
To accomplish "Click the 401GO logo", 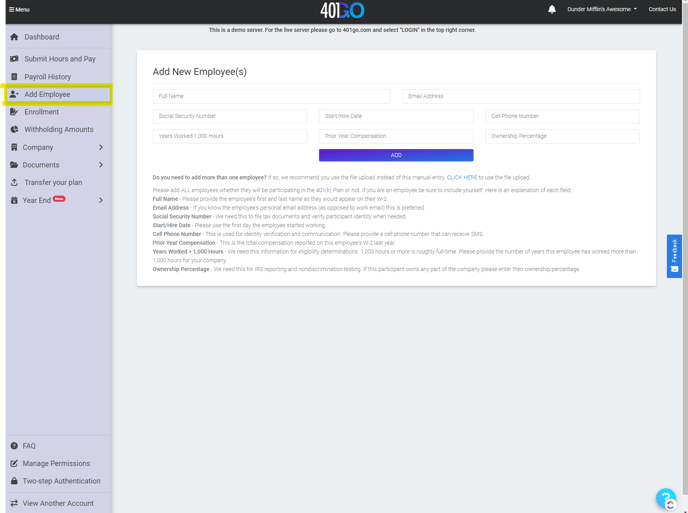I will click(x=342, y=10).
